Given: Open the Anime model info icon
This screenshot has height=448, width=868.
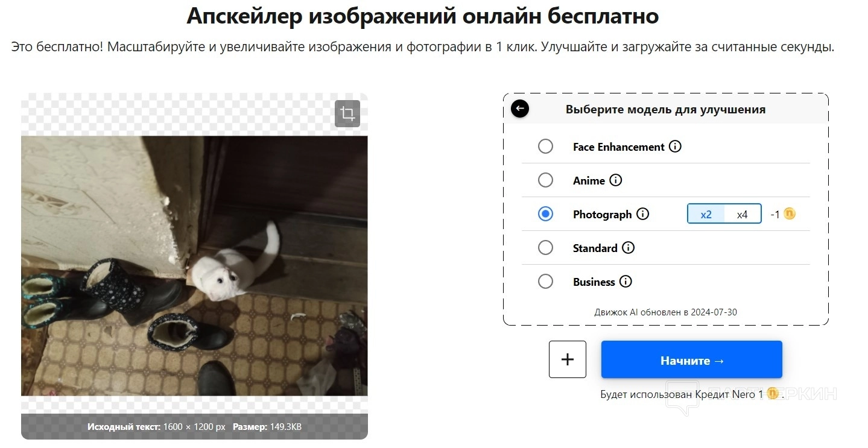Looking at the screenshot, I should point(616,180).
